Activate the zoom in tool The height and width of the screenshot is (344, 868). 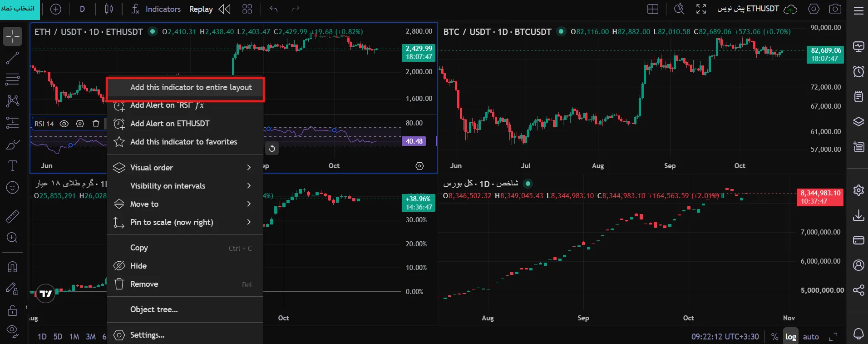pyautogui.click(x=13, y=238)
